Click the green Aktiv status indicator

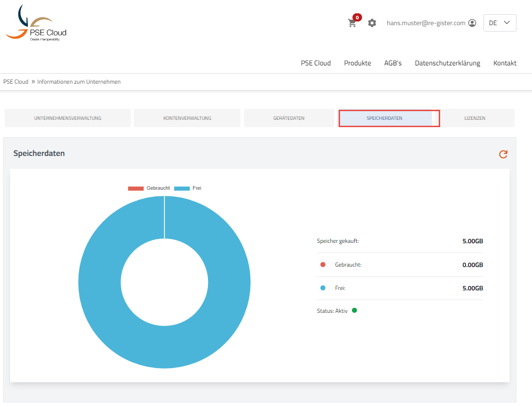(354, 311)
